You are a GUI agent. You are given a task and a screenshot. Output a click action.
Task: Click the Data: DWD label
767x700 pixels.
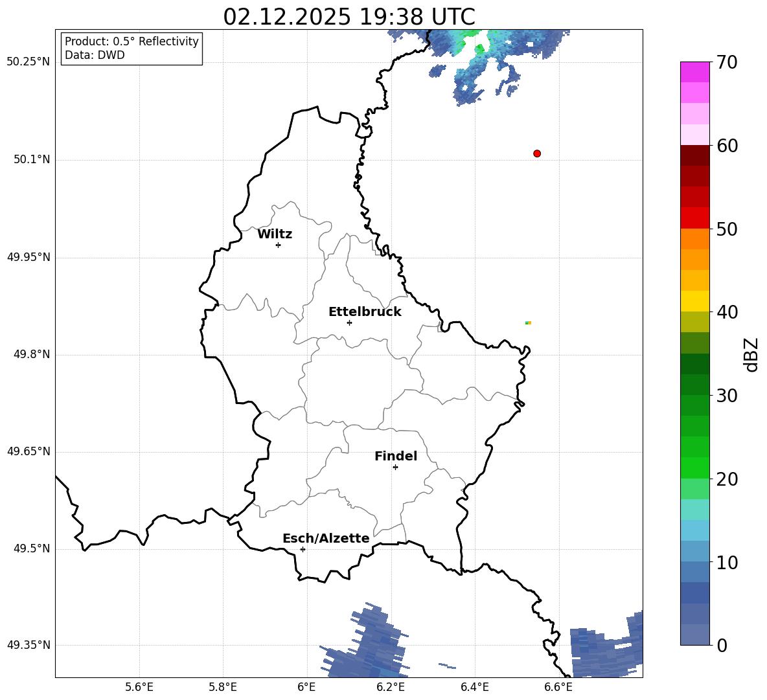[x=95, y=55]
